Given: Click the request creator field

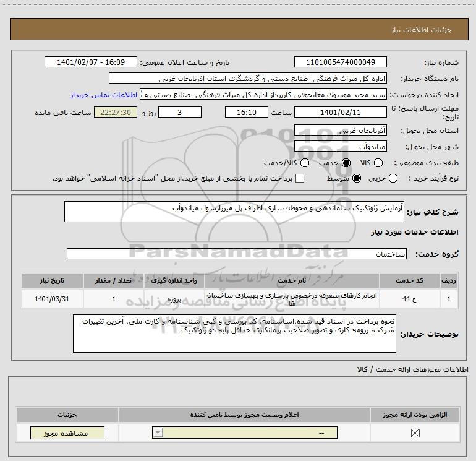Looking at the screenshot, I should pyautogui.click(x=263, y=94).
